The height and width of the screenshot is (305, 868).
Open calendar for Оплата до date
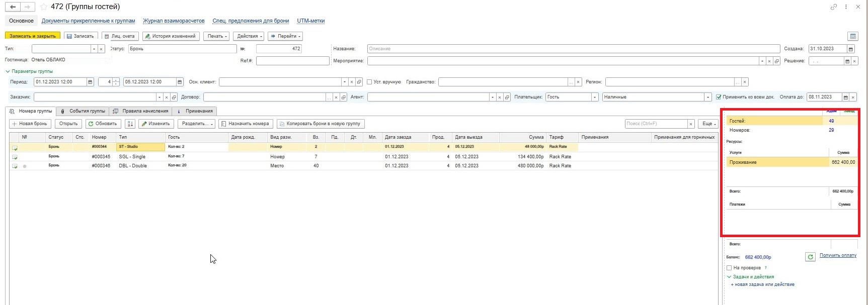coord(846,97)
